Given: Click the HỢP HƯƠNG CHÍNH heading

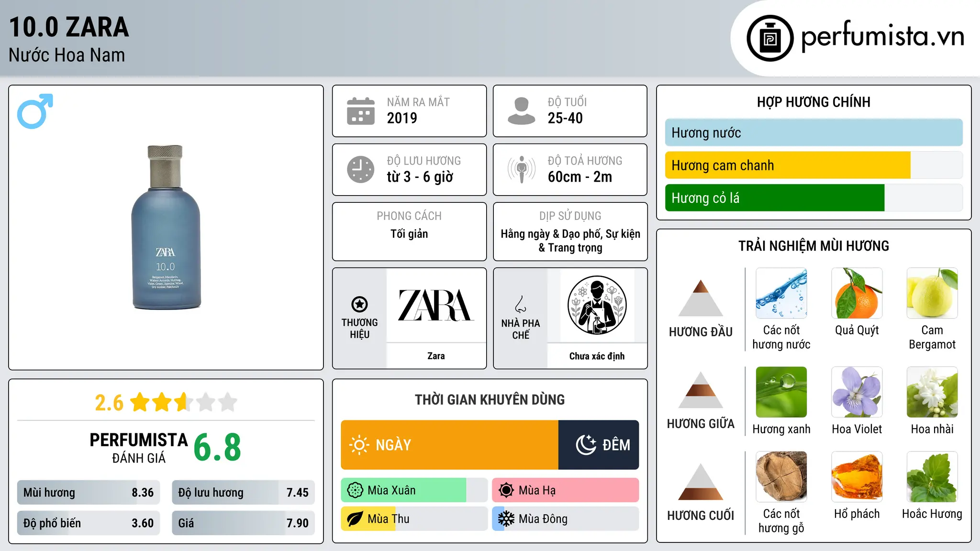Looking at the screenshot, I should coord(813,102).
